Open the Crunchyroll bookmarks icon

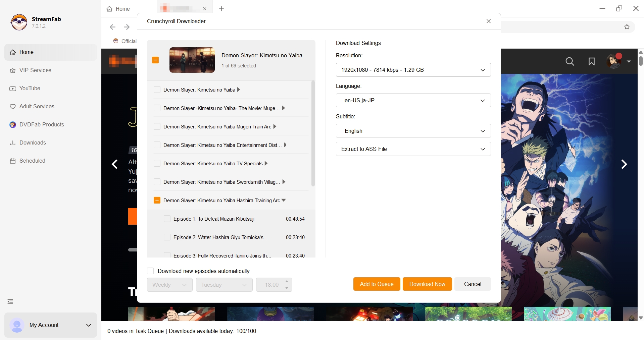pos(591,61)
